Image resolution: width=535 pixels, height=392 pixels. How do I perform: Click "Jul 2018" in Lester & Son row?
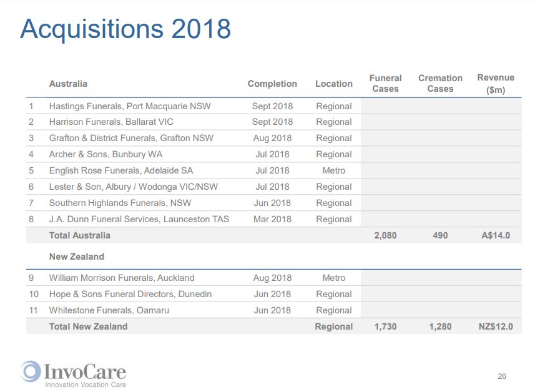272,187
